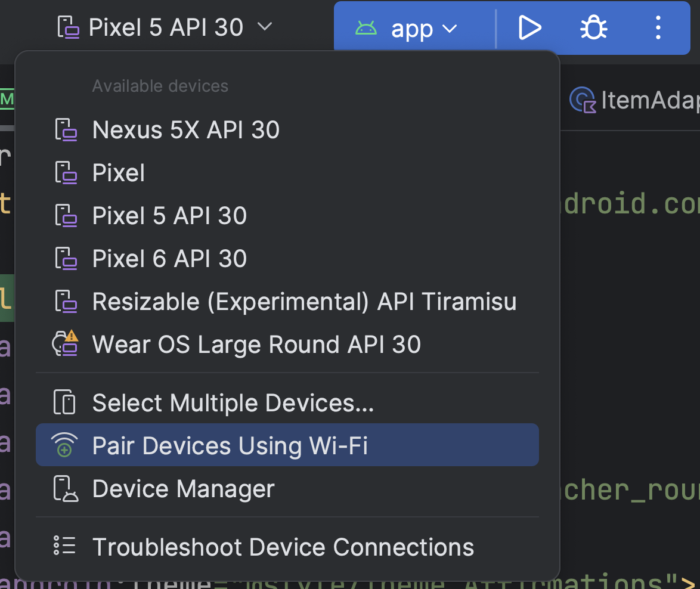The width and height of the screenshot is (700, 589).
Task: Choose the Resizable (Experimental) API Tiramisu device
Action: pyautogui.click(x=304, y=301)
